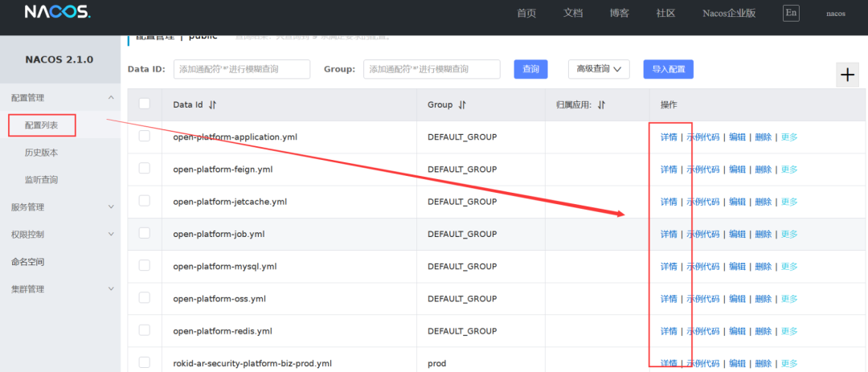Viewport: 868px width, 372px height.
Task: Select 监听查询 in the sidebar
Action: tap(42, 180)
